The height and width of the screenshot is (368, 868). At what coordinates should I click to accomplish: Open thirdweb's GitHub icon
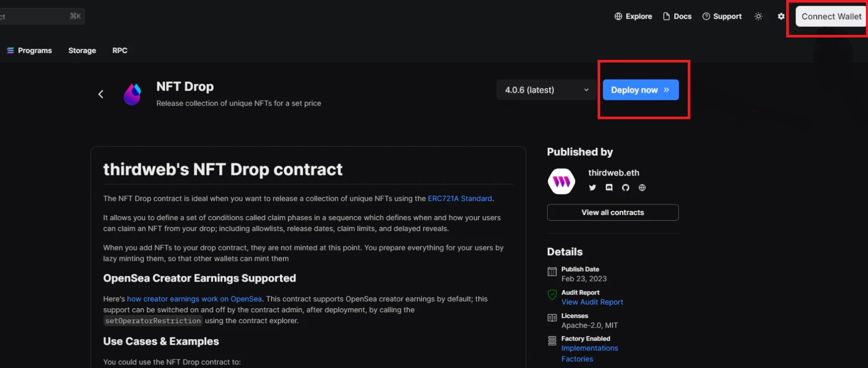click(x=626, y=187)
